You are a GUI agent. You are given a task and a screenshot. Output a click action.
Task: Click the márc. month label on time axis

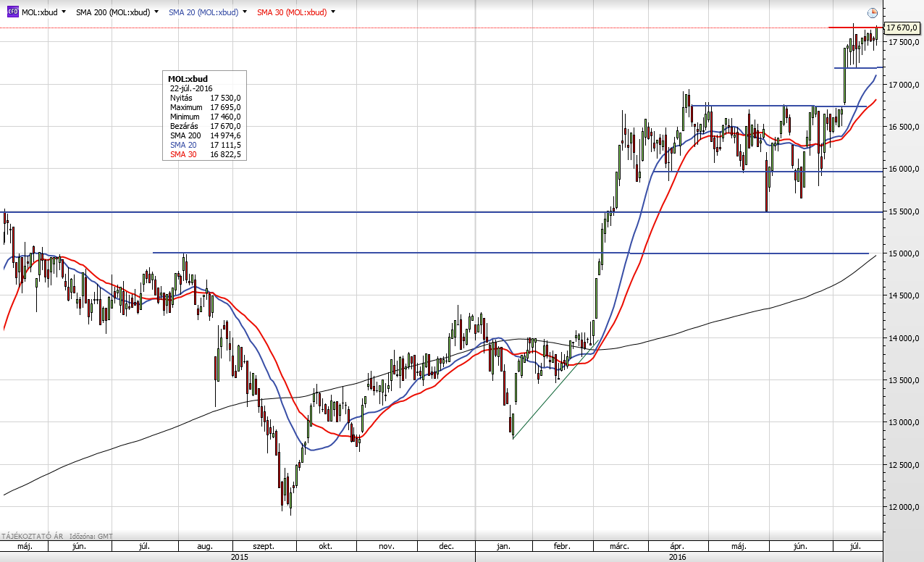coord(620,546)
